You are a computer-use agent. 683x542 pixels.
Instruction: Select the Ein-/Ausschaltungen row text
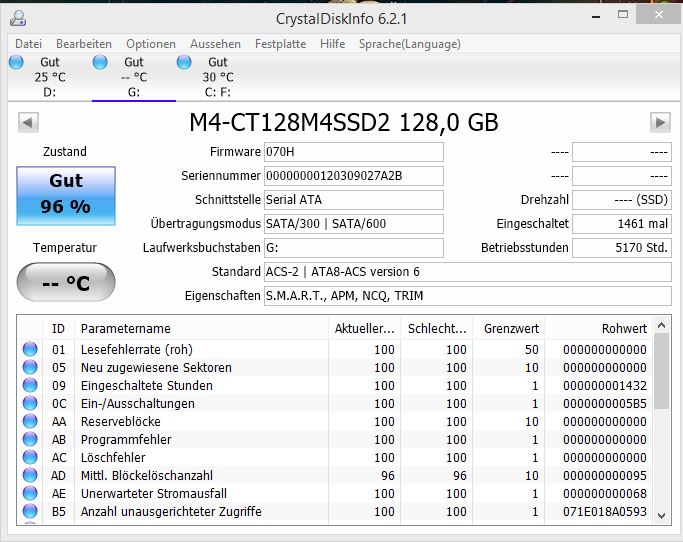[138, 403]
